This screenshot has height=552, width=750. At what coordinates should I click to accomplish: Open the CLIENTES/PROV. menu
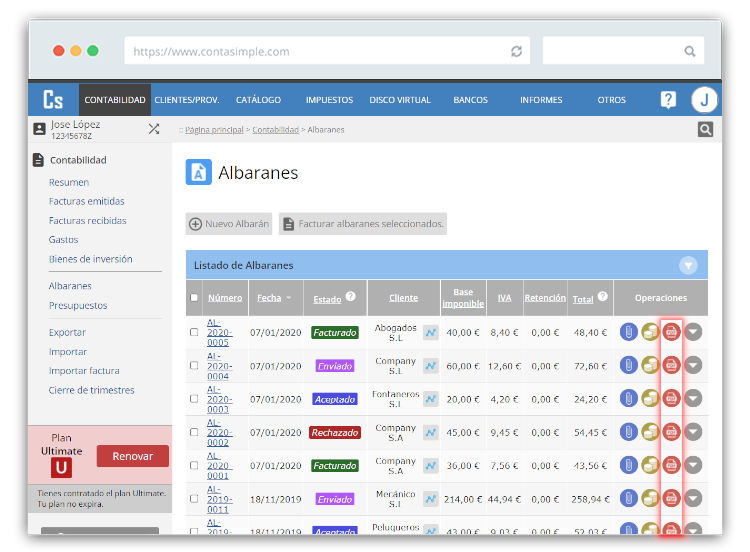187,99
